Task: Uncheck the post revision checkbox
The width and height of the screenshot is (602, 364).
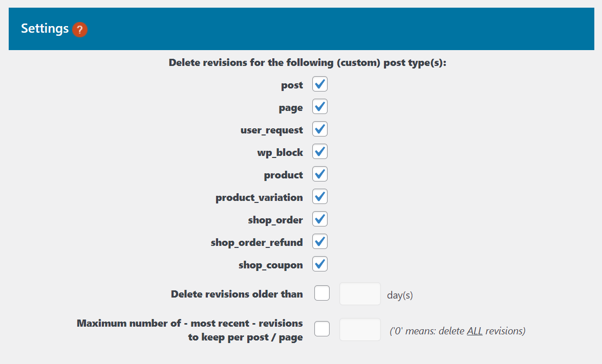Action: 319,84
